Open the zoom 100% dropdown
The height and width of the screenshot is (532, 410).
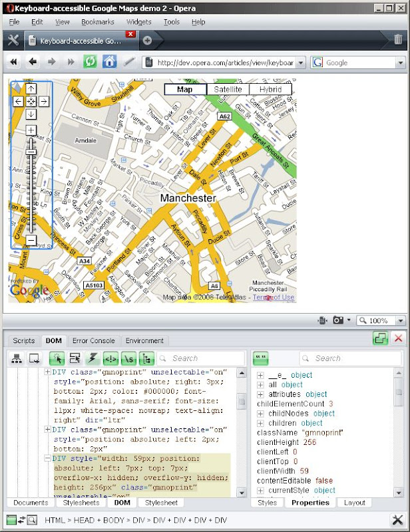click(401, 321)
